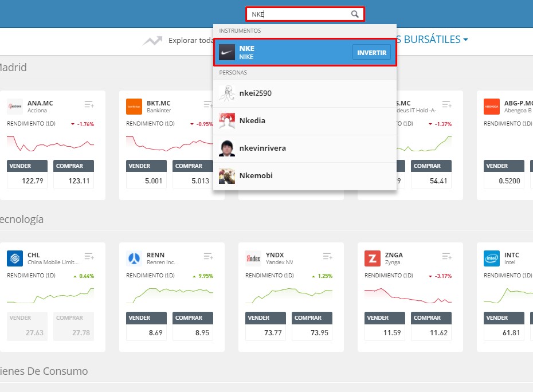Sell INTC at 61.81
This screenshot has height=392, width=533.
(504, 326)
